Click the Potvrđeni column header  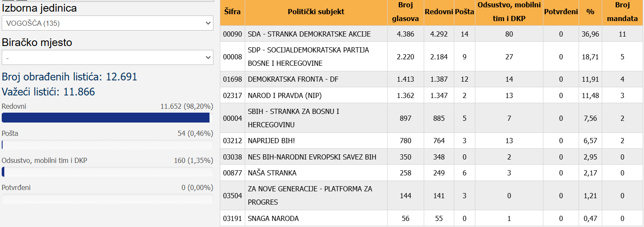click(x=561, y=12)
